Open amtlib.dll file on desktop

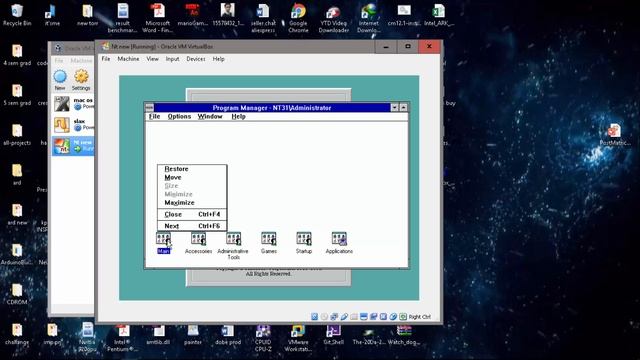158,336
